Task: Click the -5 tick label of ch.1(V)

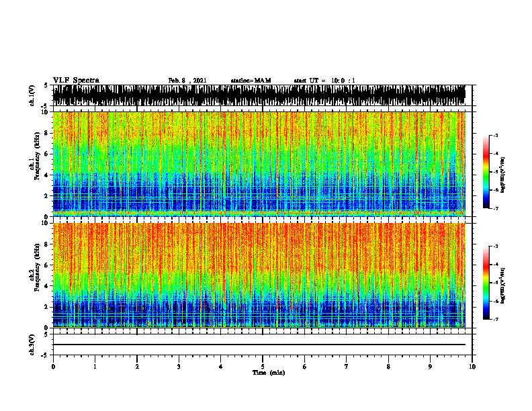Action: point(45,106)
